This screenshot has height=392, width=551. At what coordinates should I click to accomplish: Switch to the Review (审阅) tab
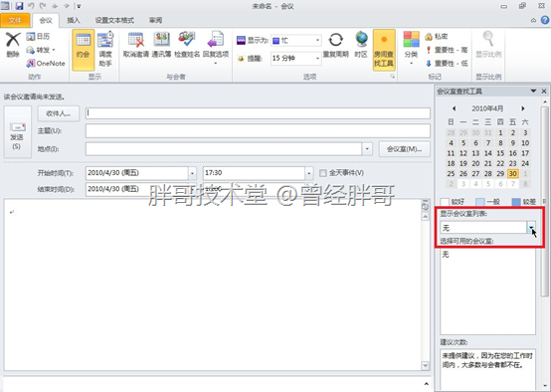155,20
